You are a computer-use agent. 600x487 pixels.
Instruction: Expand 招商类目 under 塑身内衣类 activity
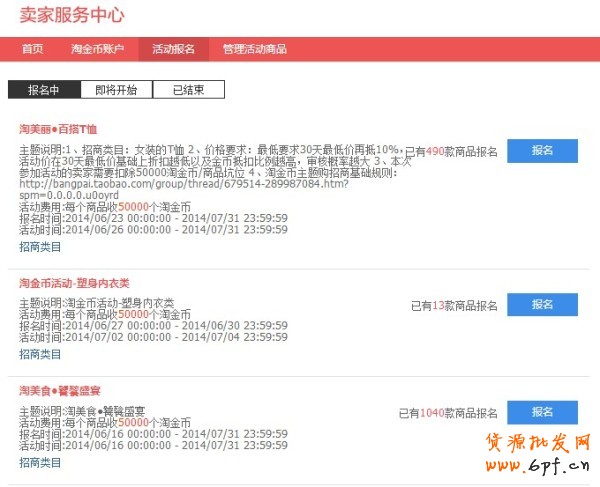coord(40,354)
